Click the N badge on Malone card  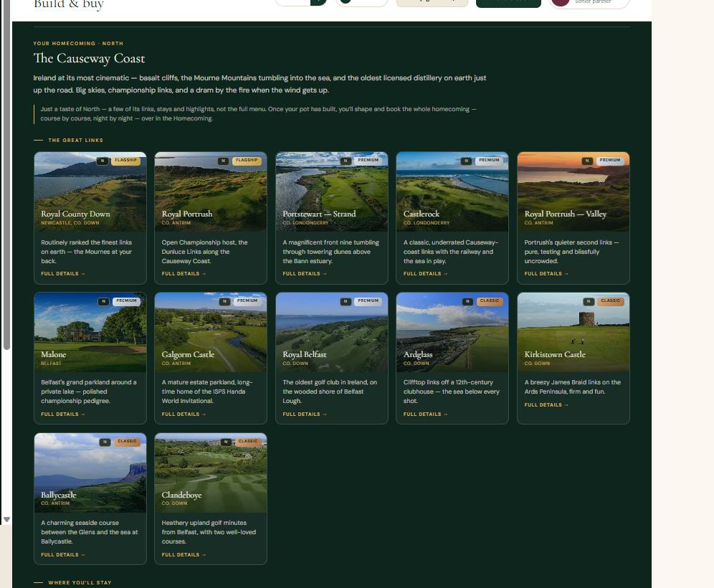pyautogui.click(x=103, y=301)
